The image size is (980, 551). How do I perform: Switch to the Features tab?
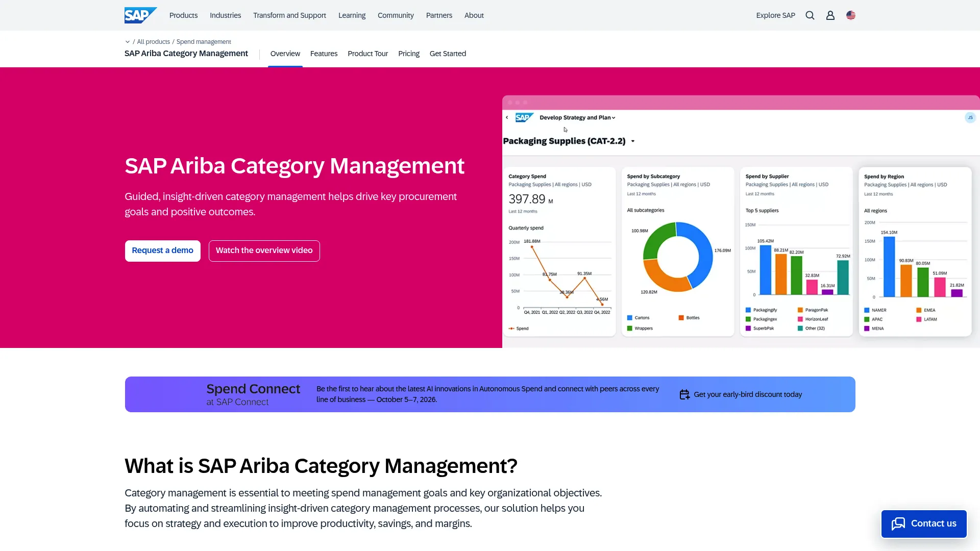pyautogui.click(x=324, y=54)
